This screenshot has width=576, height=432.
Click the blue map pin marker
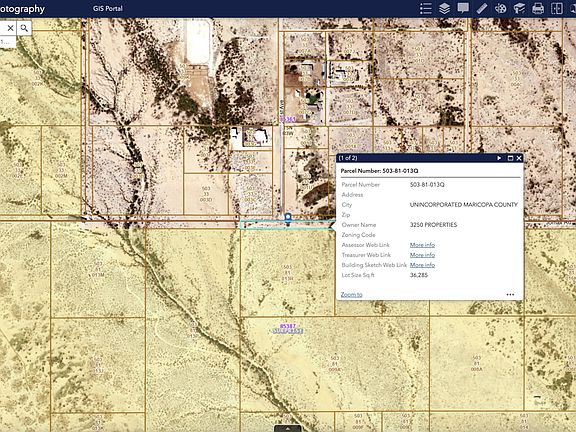click(288, 218)
